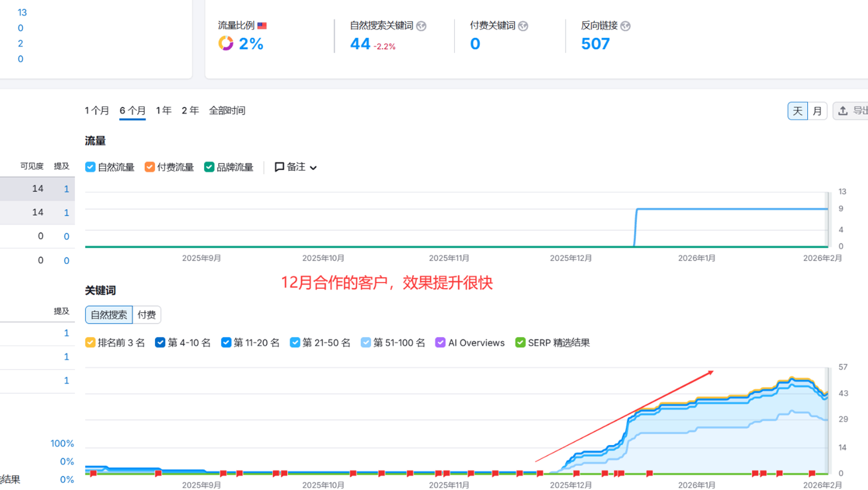The image size is (868, 490).
Task: Disable the 品牌流量 checkbox
Action: (x=209, y=167)
